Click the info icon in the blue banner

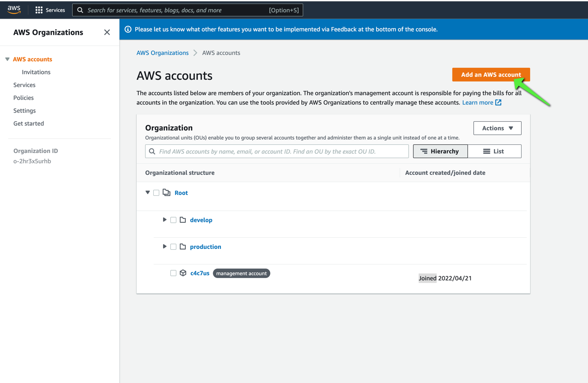coord(128,29)
